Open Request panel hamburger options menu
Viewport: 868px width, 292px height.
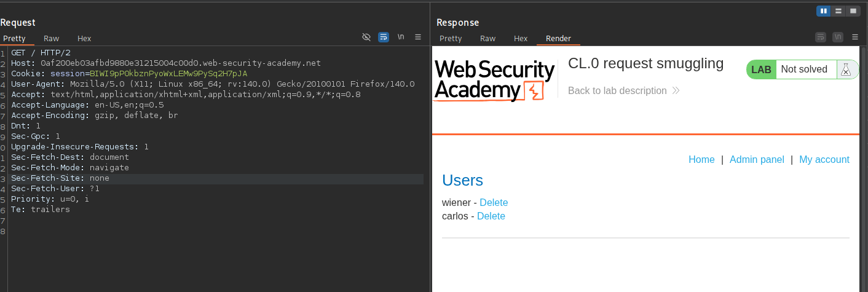418,37
